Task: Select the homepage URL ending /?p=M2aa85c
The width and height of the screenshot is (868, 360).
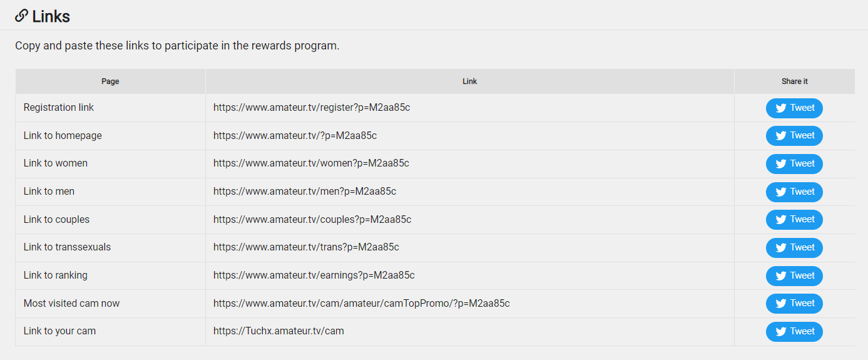Action: coord(295,136)
